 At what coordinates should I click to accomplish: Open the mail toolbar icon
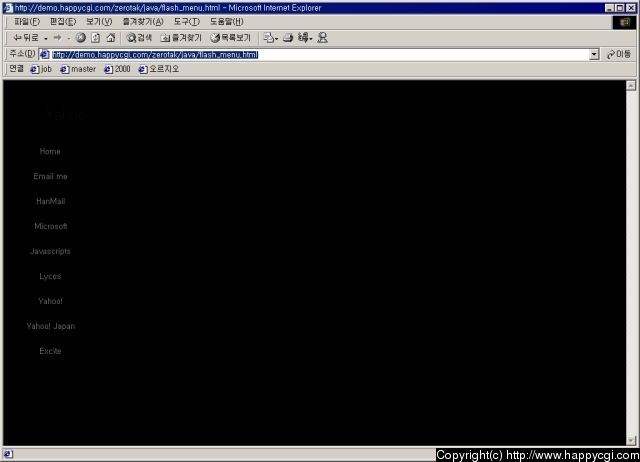click(x=269, y=38)
